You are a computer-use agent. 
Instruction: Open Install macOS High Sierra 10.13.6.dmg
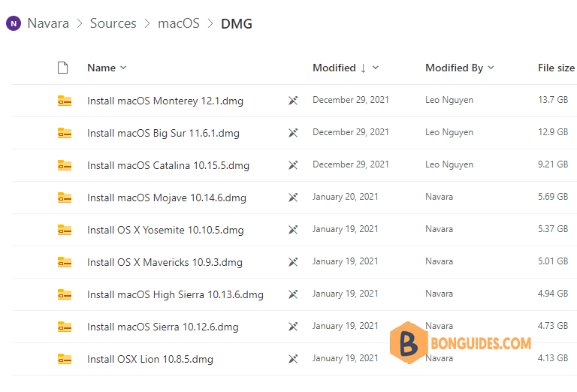[175, 294]
